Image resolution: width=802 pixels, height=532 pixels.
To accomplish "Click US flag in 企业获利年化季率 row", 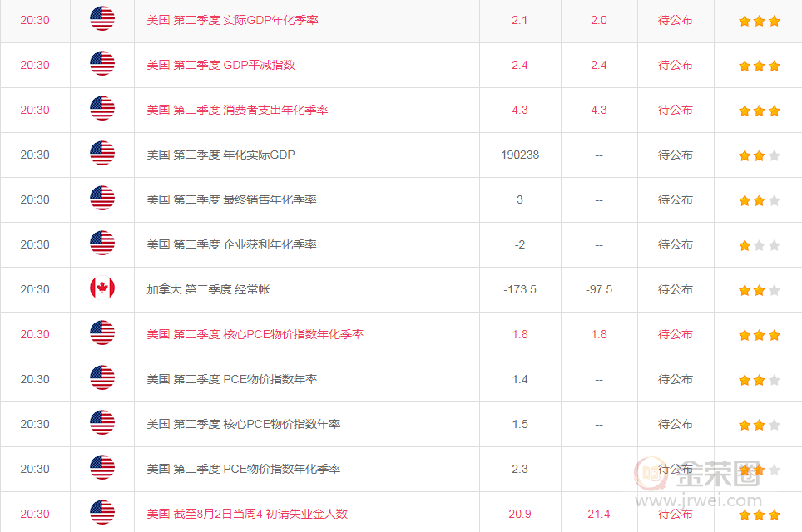I will click(x=102, y=244).
